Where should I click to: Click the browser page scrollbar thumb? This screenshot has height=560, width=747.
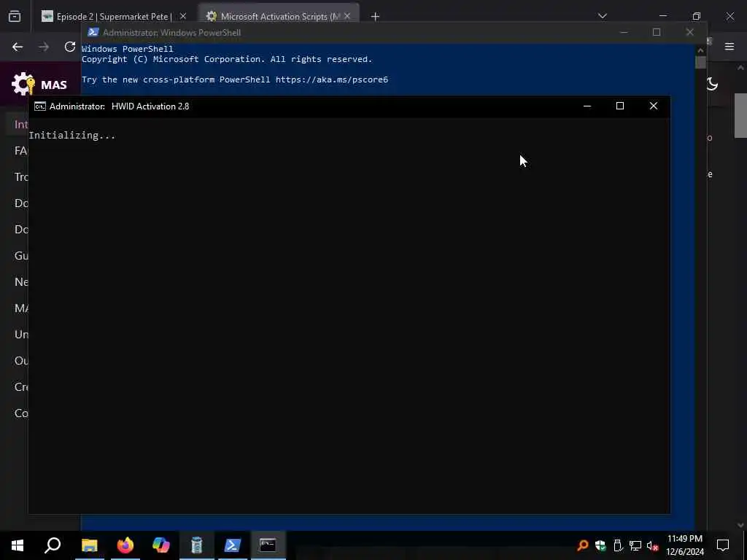(x=740, y=115)
